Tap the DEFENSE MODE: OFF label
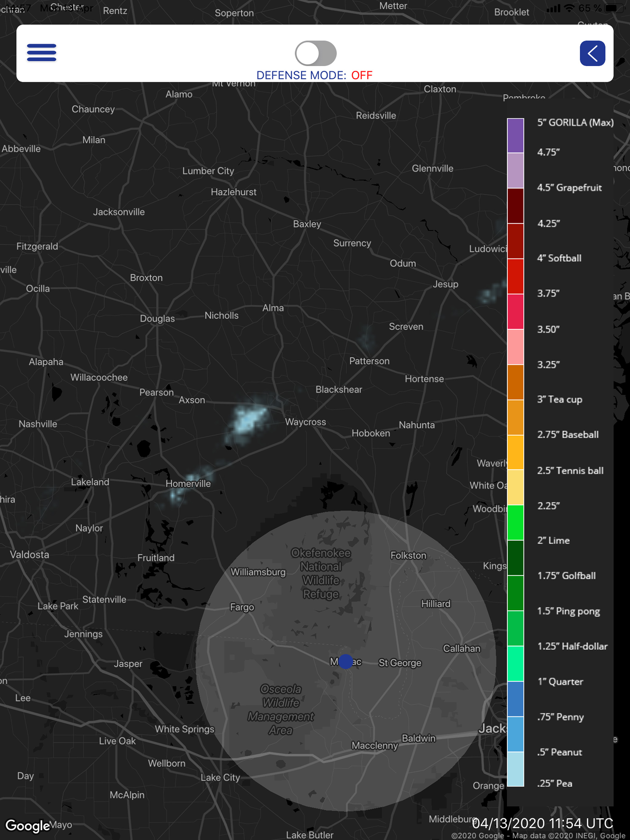 (x=314, y=75)
